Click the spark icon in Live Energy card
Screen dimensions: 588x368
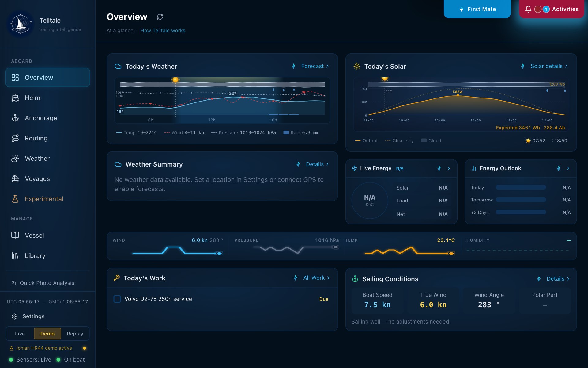[439, 168]
